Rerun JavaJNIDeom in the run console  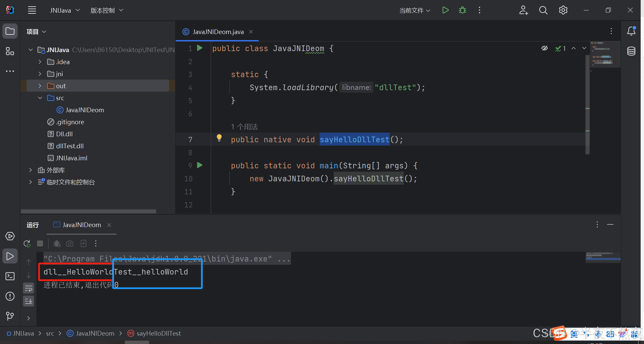(27, 243)
